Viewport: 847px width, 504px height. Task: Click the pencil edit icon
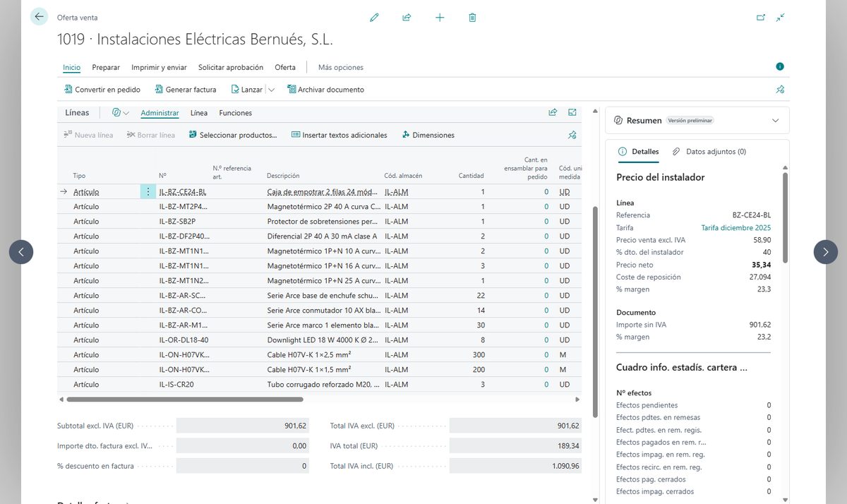click(x=374, y=18)
